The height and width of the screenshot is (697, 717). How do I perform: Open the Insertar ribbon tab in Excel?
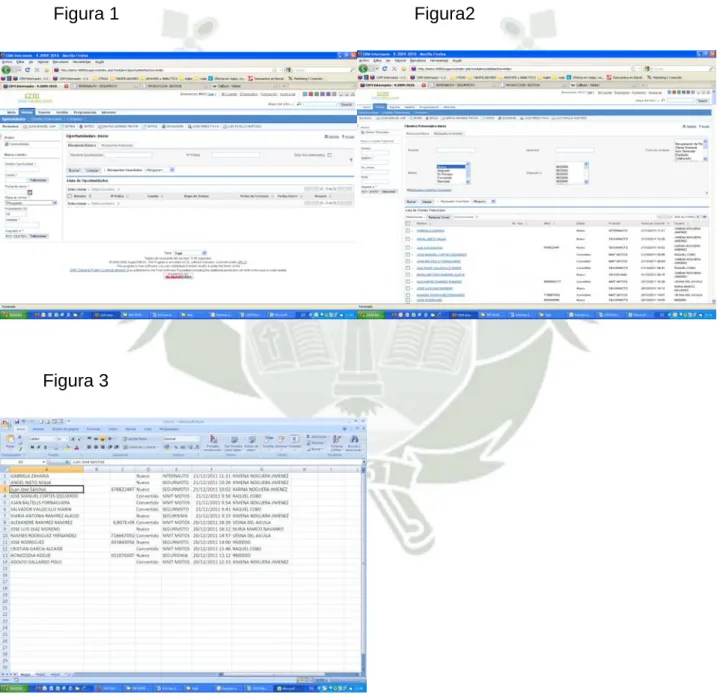38,429
